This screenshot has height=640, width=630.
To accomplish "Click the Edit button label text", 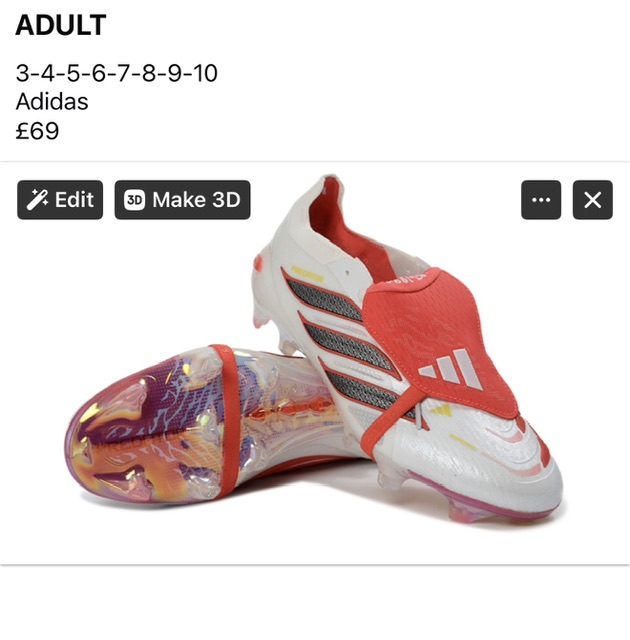I will point(74,200).
